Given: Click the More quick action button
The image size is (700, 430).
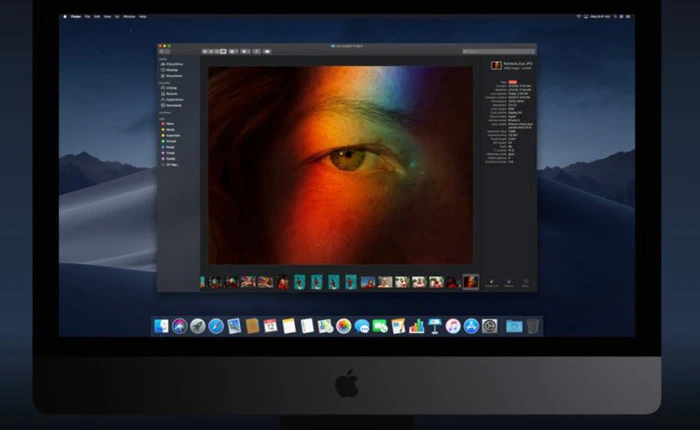Looking at the screenshot, I should 525,283.
